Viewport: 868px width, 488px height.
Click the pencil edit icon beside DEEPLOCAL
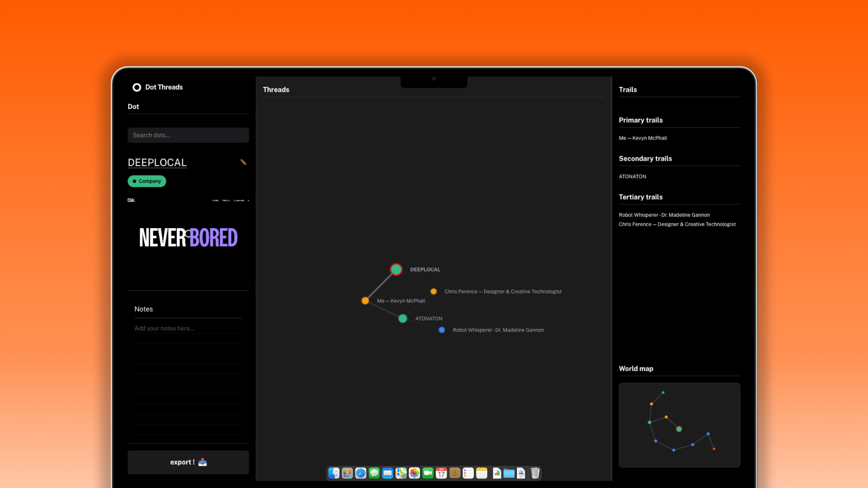click(x=243, y=162)
